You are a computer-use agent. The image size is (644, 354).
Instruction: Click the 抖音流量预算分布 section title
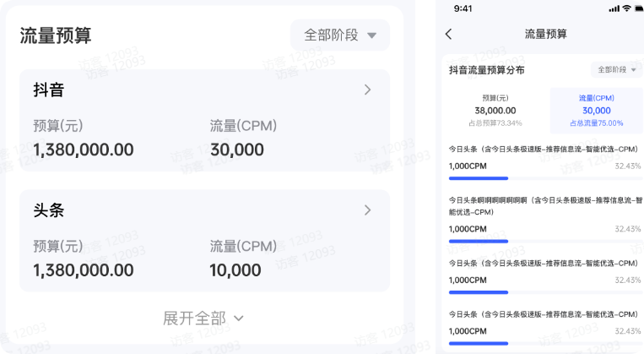[x=486, y=70]
